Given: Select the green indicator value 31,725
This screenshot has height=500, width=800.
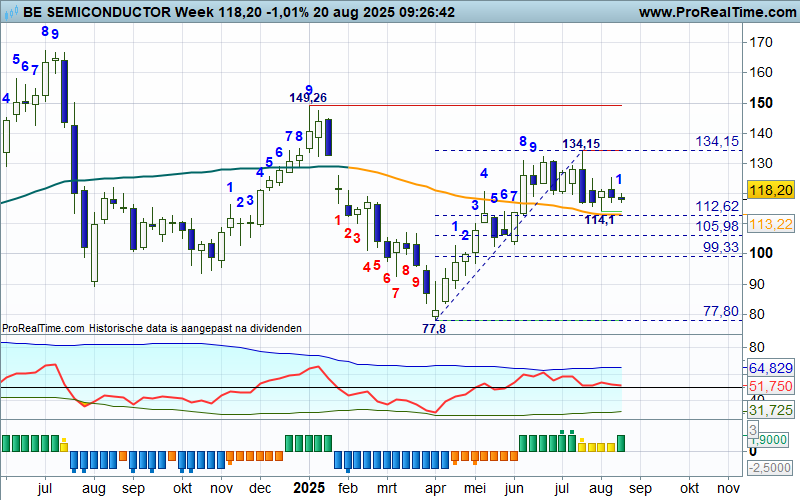Looking at the screenshot, I should [x=770, y=411].
